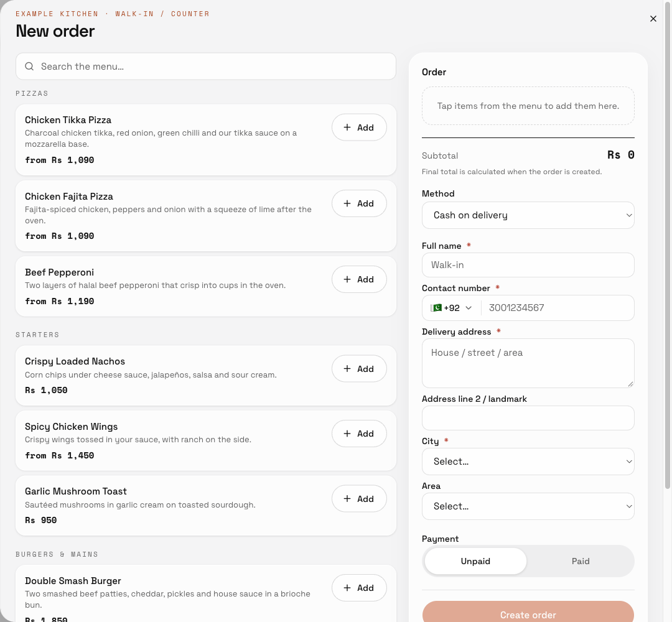Add Beef Pepperoni to order

click(359, 279)
